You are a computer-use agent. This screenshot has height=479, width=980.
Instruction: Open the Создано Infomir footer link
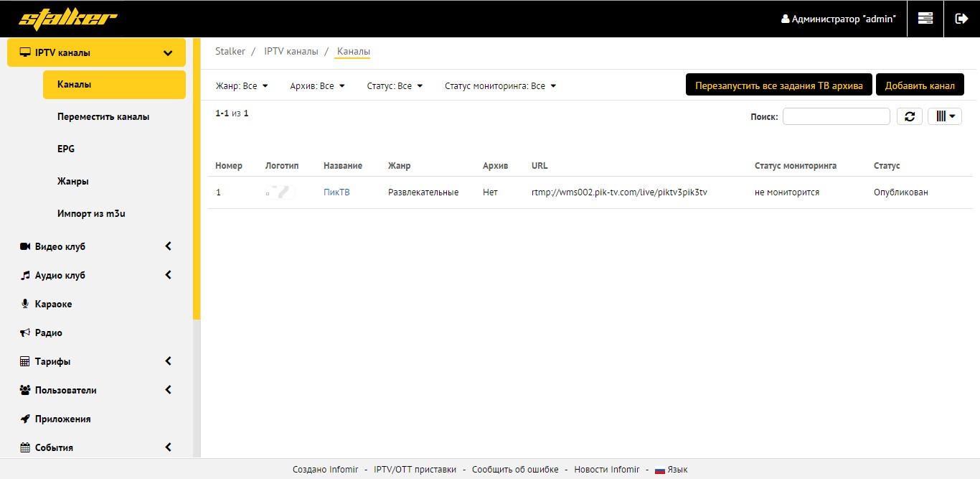point(326,470)
